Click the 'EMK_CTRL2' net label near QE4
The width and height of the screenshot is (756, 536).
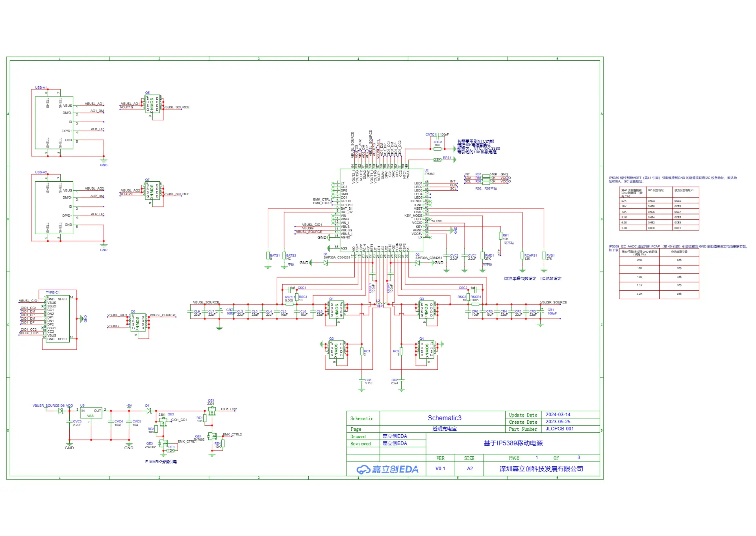pyautogui.click(x=232, y=434)
